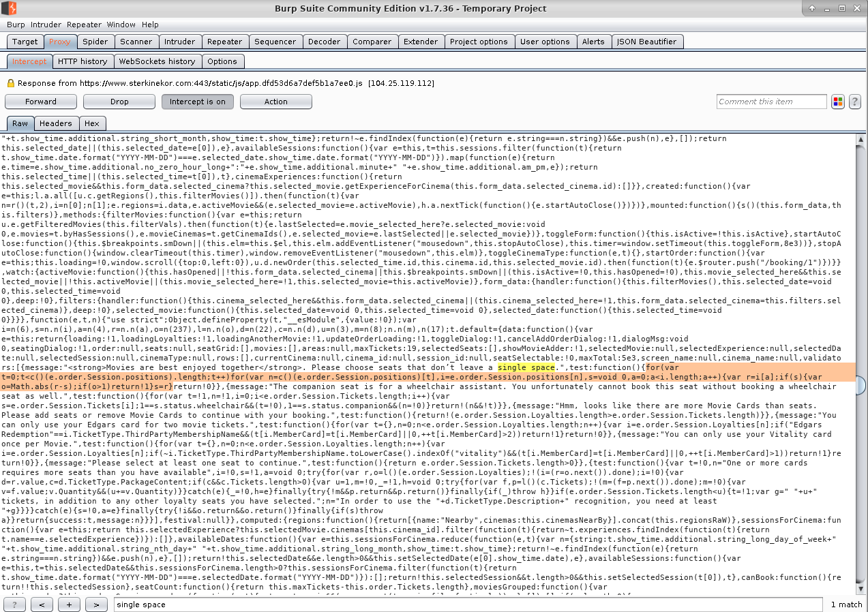Select the Raw view tab
Viewport: 868px width, 612px height.
pyautogui.click(x=20, y=123)
